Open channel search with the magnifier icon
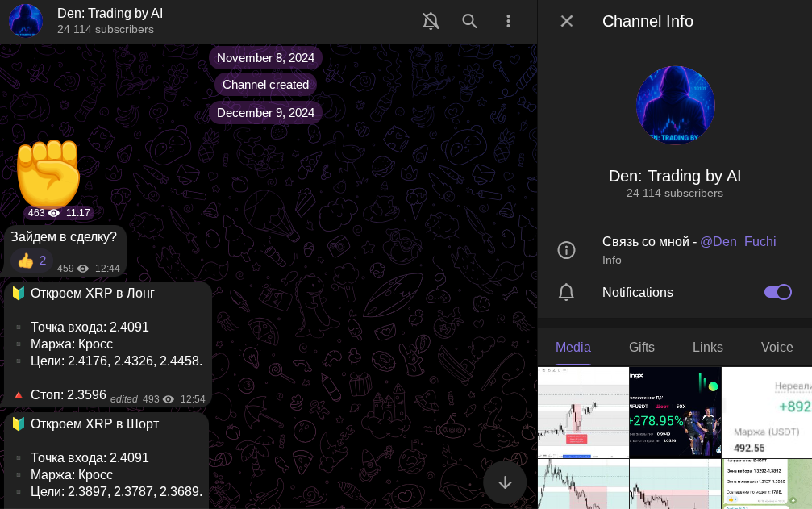The width and height of the screenshot is (812, 509). pos(469,21)
